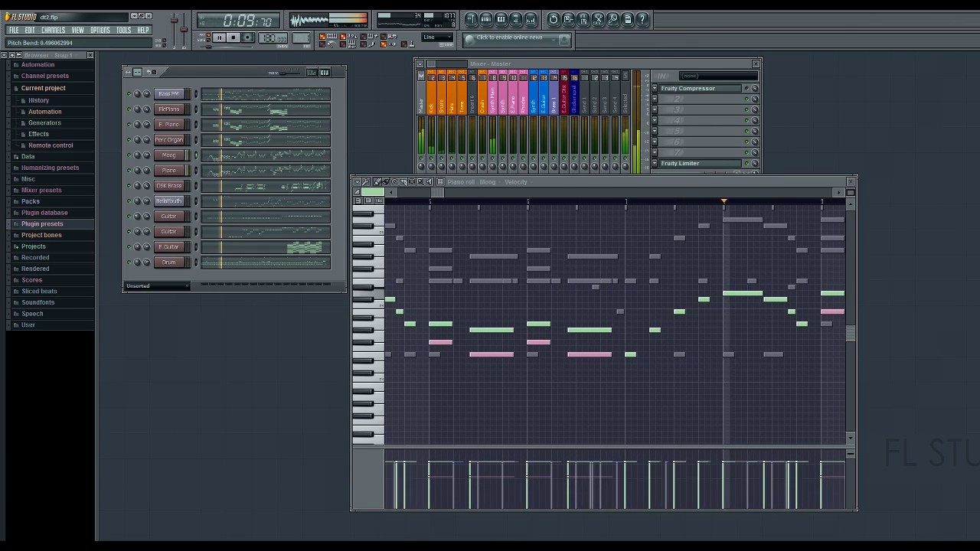Click the orange playhead marker in piano roll
Screen dimensions: 980x551
coord(724,201)
